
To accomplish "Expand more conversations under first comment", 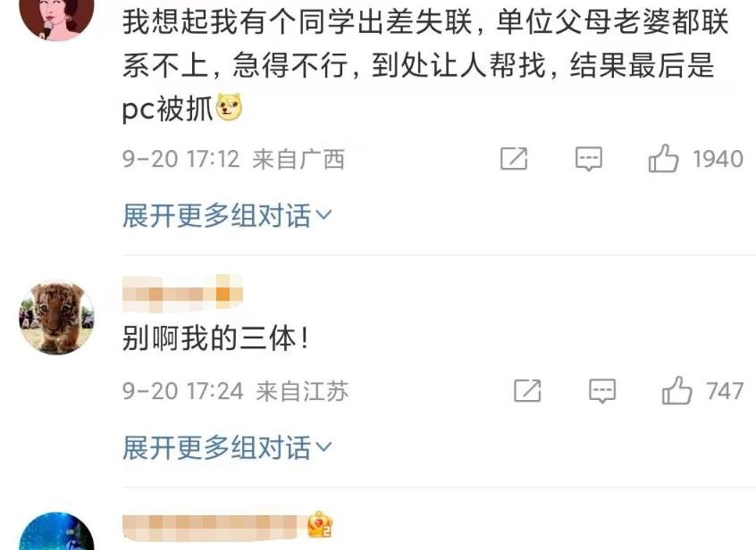I will coord(227,215).
